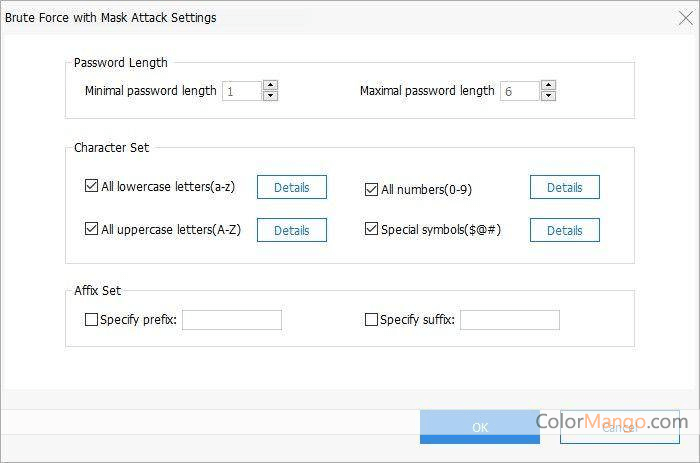Image resolution: width=700 pixels, height=463 pixels.
Task: Increase maximal password length with up arrow
Action: [x=548, y=85]
